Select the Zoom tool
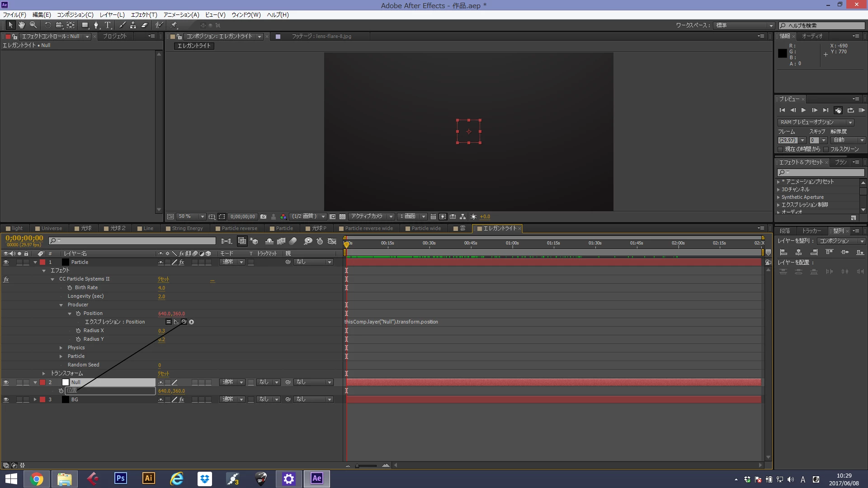This screenshot has width=868, height=488. click(33, 25)
